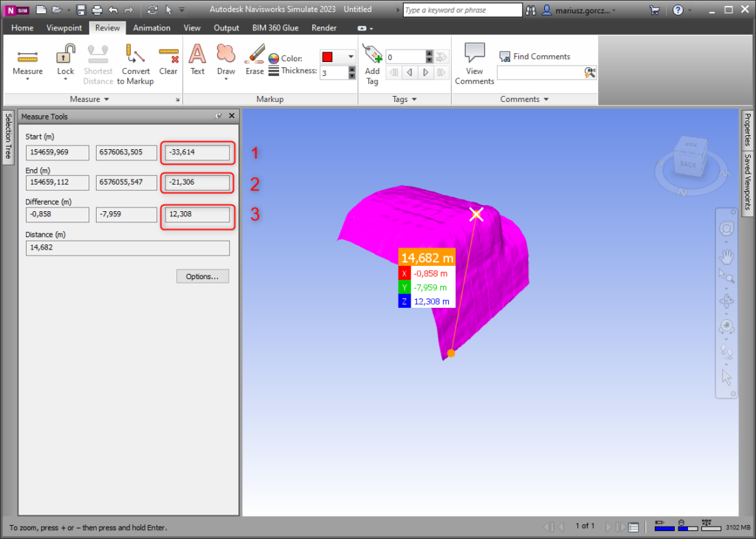Select the Pan hand tool in navigation bar
Screen dimensions: 756x539
click(726, 256)
